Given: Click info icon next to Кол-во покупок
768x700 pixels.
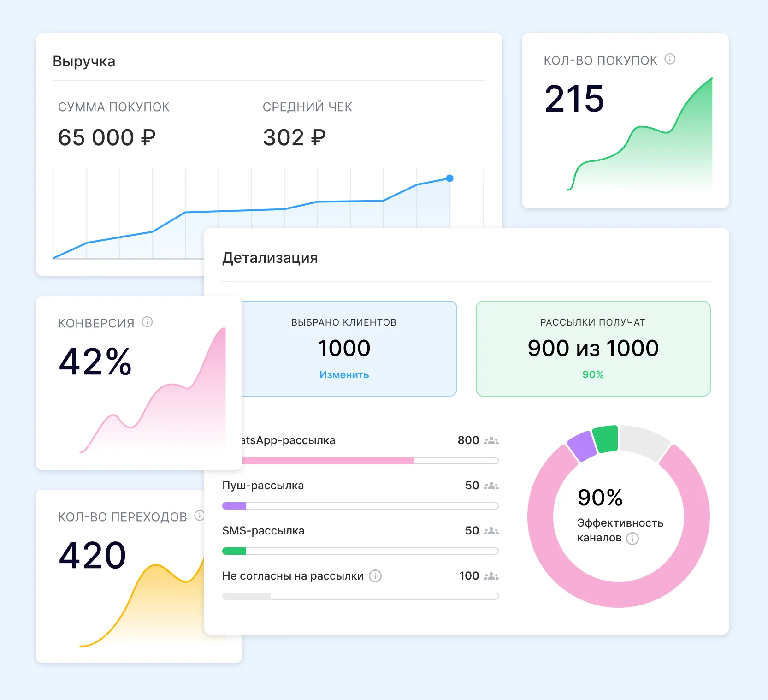Looking at the screenshot, I should coord(670,59).
